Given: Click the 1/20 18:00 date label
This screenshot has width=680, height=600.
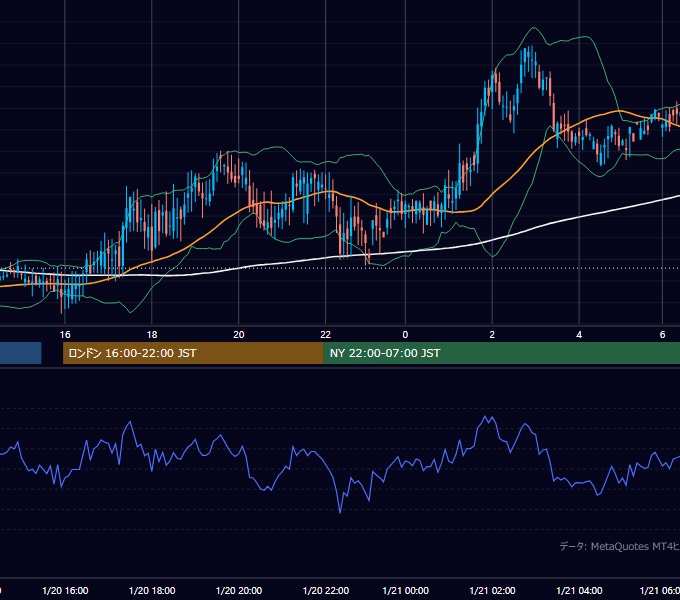Looking at the screenshot, I should coord(152,590).
